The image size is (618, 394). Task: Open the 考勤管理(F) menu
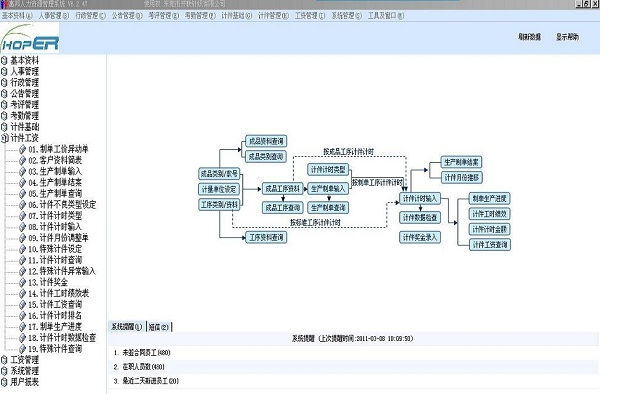200,16
